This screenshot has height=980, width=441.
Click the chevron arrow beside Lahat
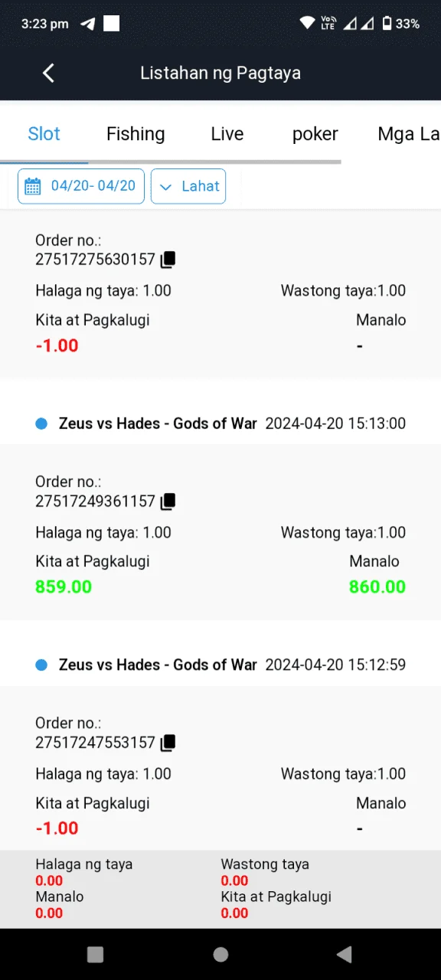pyautogui.click(x=165, y=187)
